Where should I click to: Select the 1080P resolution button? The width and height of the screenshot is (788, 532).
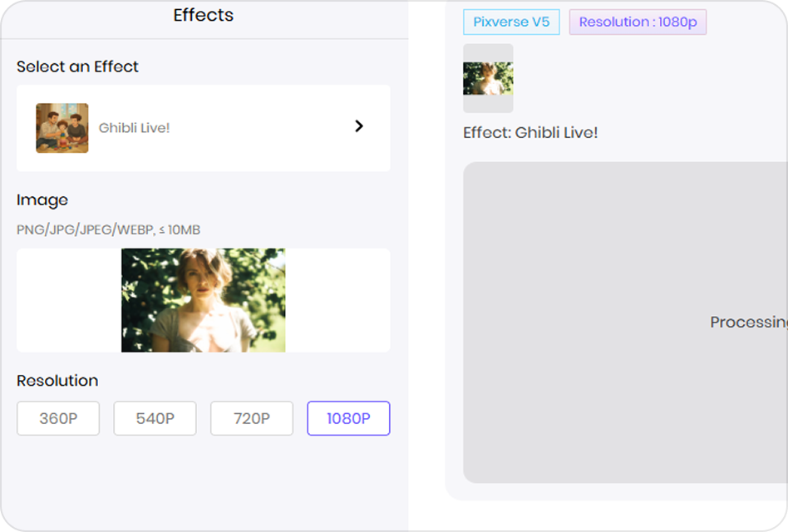tap(348, 418)
